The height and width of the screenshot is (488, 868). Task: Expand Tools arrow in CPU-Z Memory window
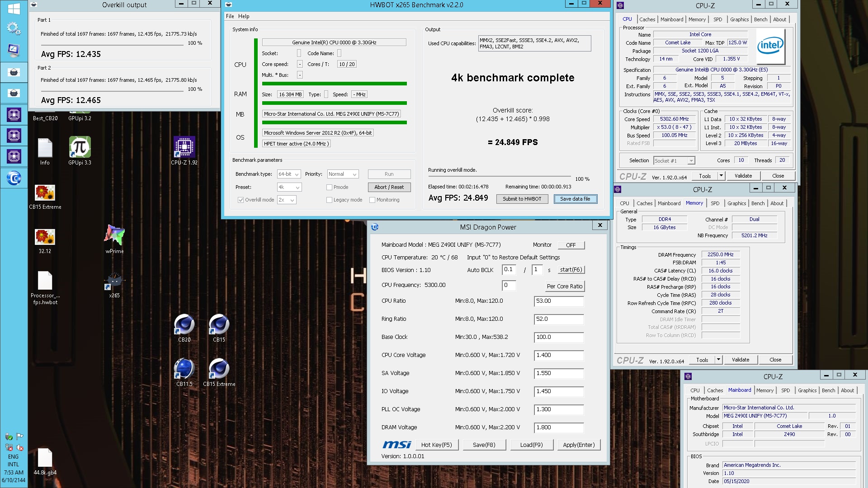point(718,360)
